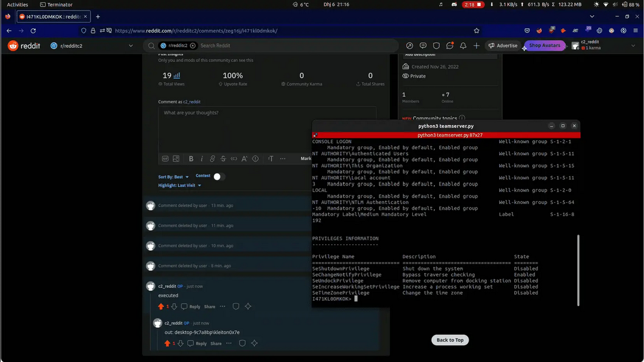
Task: Click the Link formatting icon
Action: [212, 159]
